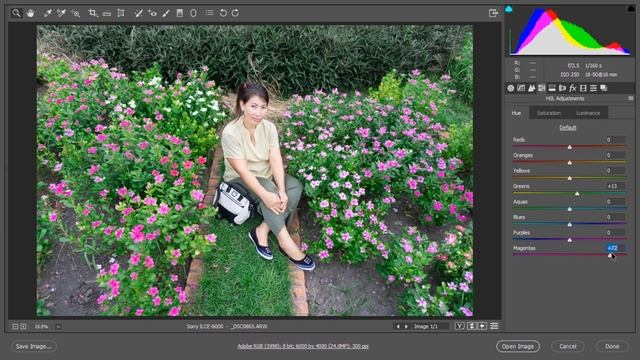Click the Magentas value field
The image size is (640, 360).
coord(615,248)
